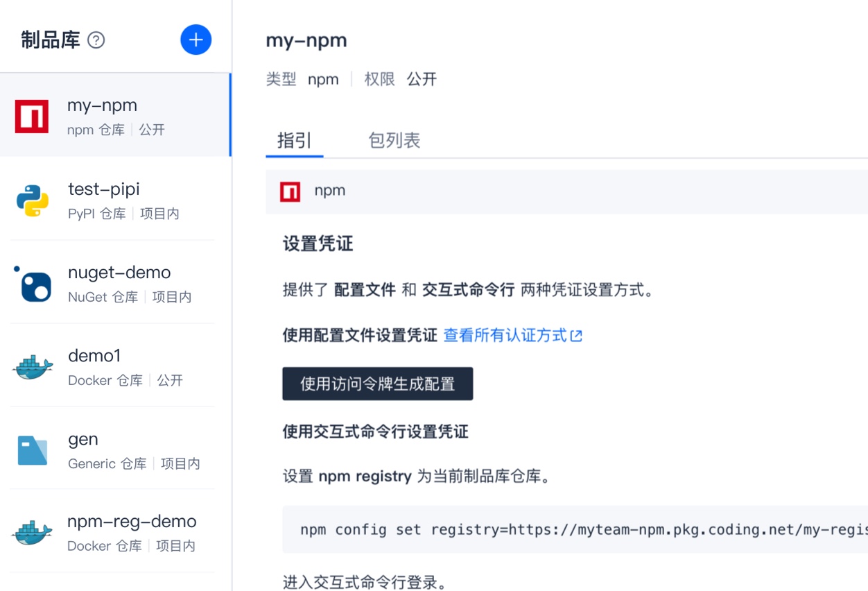Click 'NuGet 仓库 | 项目内' subtitle
The width and height of the screenshot is (868, 591).
click(x=130, y=297)
